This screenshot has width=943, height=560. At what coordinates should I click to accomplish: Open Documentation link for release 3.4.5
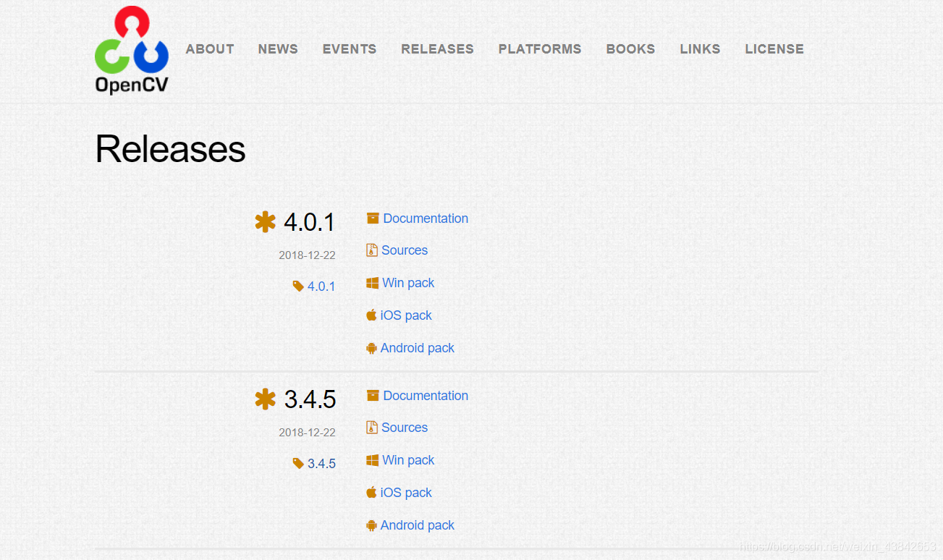click(426, 396)
